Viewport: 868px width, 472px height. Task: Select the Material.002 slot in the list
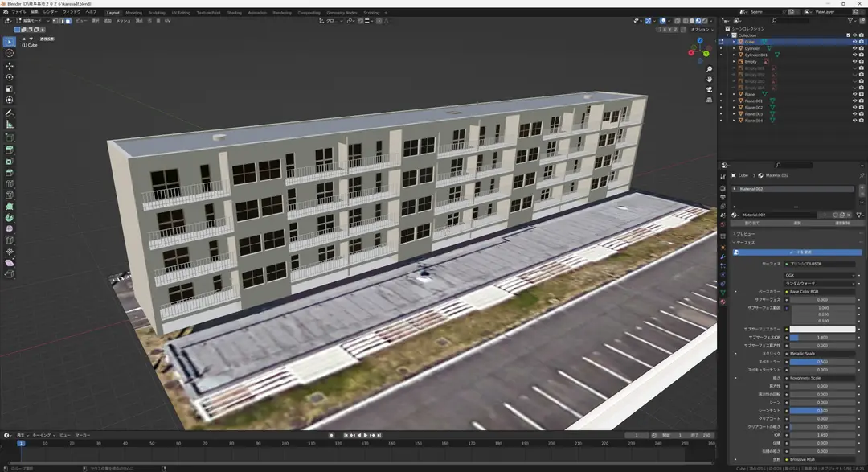pyautogui.click(x=792, y=189)
